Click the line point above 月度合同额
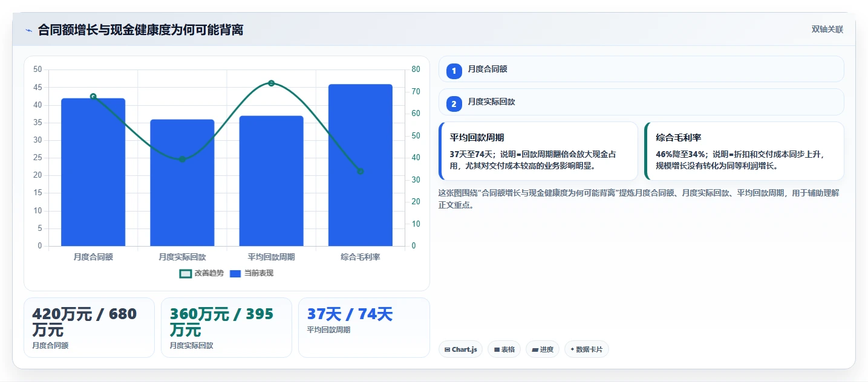Viewport: 868px width, 382px height. pos(93,97)
